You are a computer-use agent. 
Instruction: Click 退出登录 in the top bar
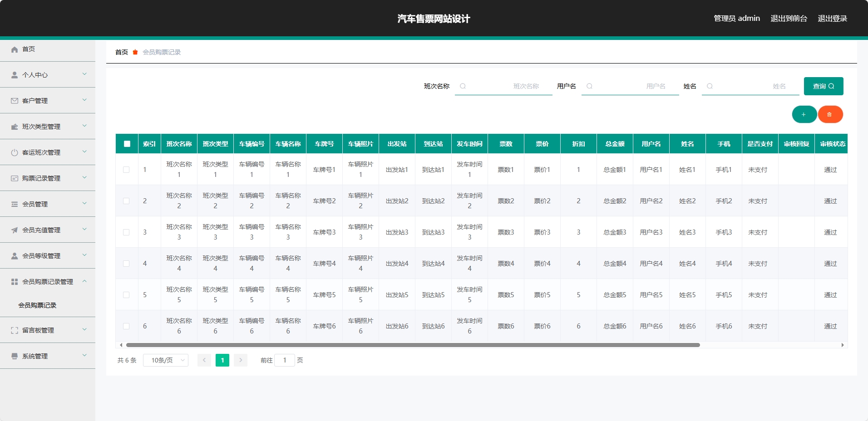coord(833,18)
